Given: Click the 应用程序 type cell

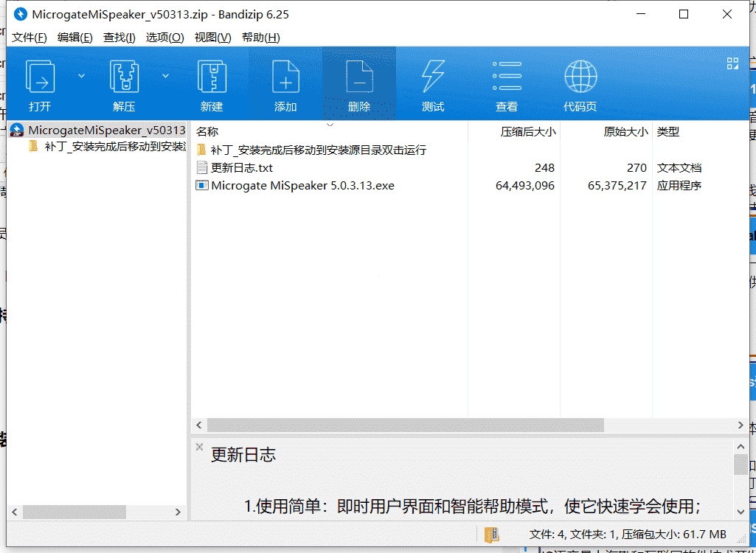Looking at the screenshot, I should tap(679, 186).
